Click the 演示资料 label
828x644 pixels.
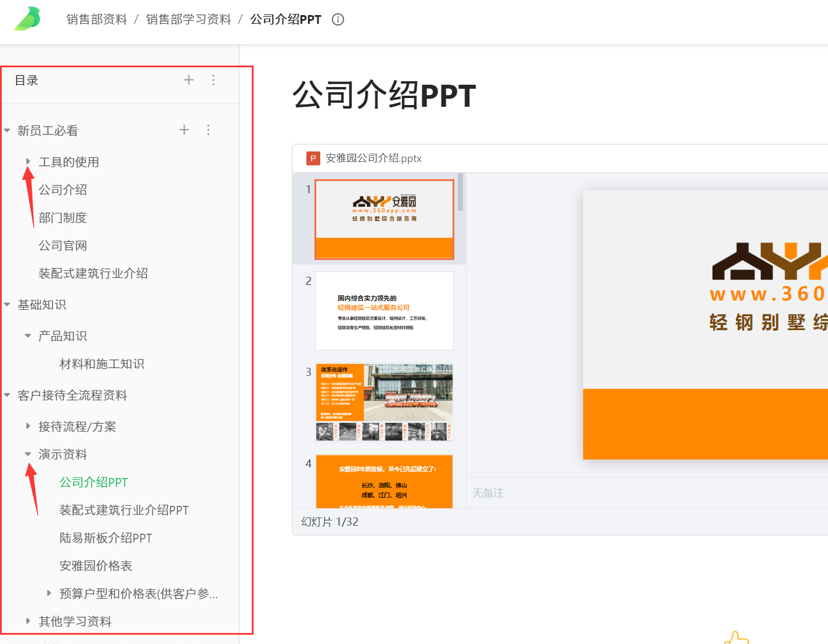tap(63, 454)
